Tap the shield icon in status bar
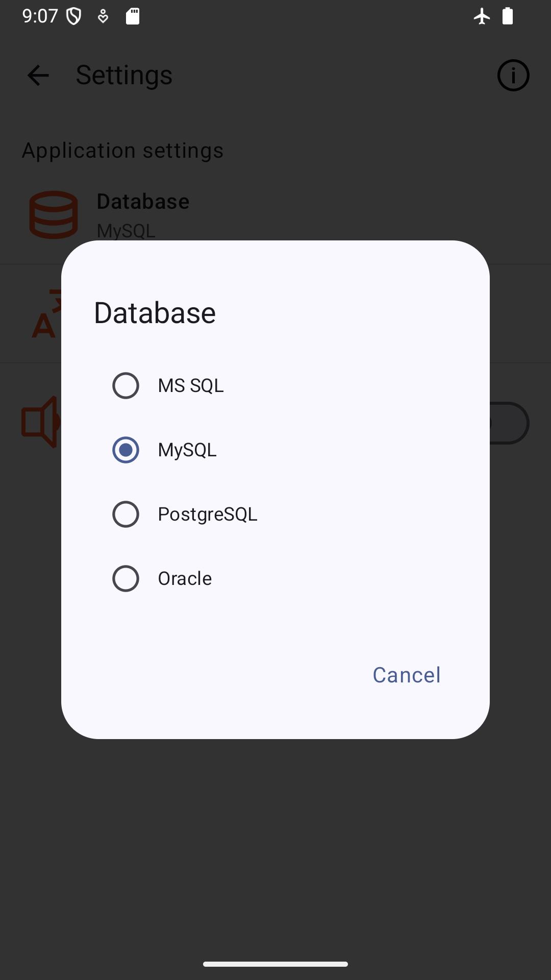The image size is (551, 980). tap(74, 16)
